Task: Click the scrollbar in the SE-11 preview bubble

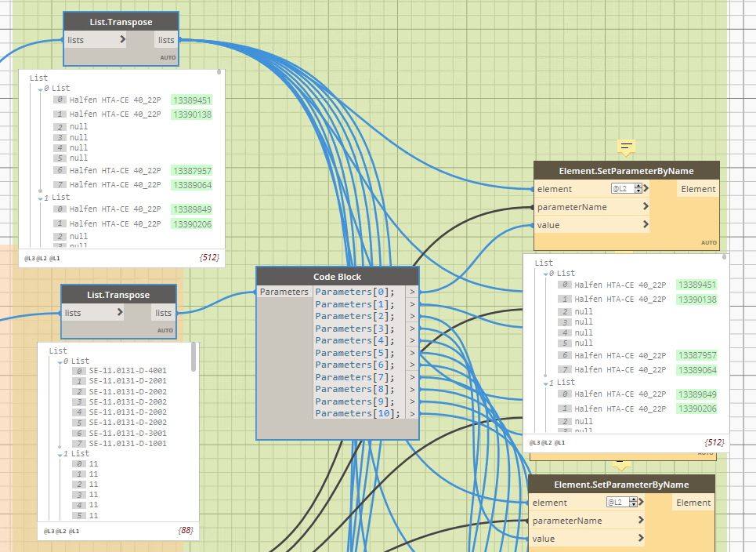Action: tap(194, 361)
